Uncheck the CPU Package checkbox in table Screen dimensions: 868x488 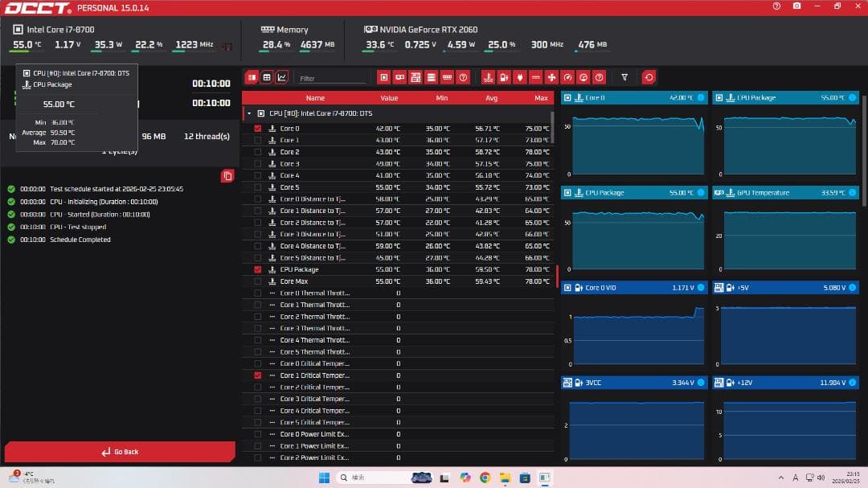(x=258, y=270)
